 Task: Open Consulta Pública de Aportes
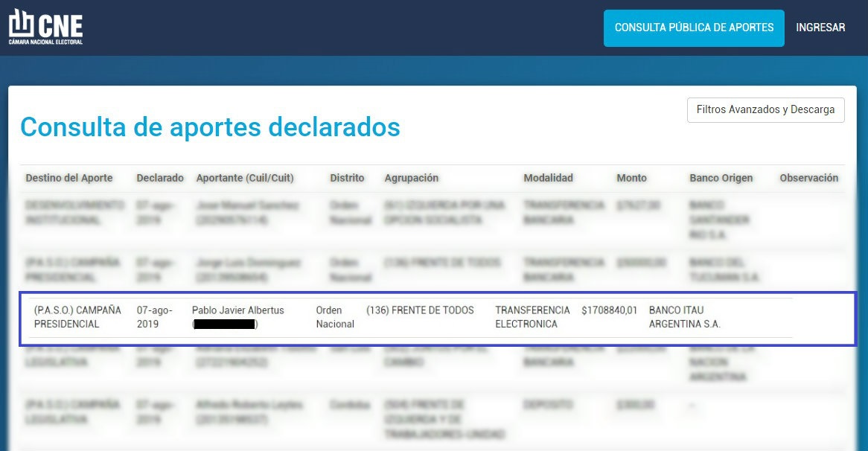point(694,28)
